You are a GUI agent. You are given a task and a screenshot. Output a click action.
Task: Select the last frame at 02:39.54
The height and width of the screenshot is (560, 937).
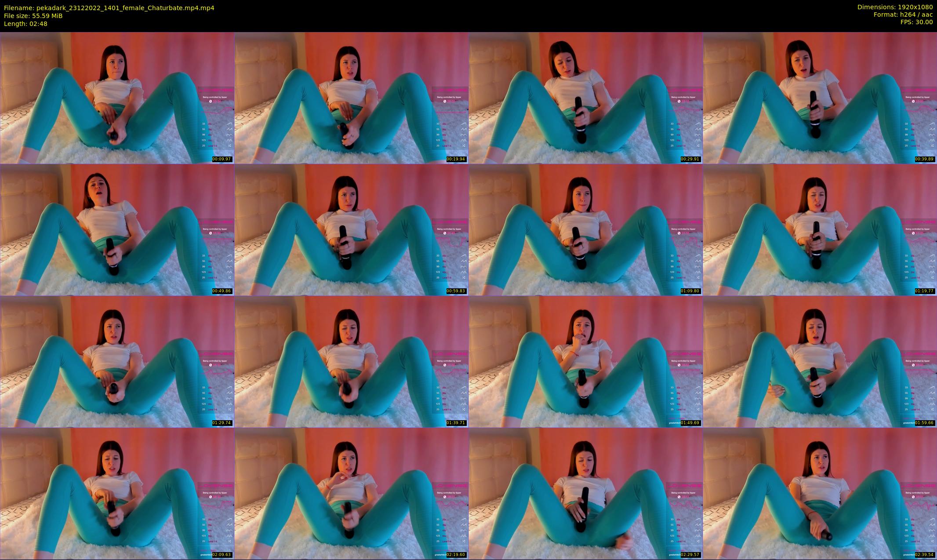click(x=820, y=493)
